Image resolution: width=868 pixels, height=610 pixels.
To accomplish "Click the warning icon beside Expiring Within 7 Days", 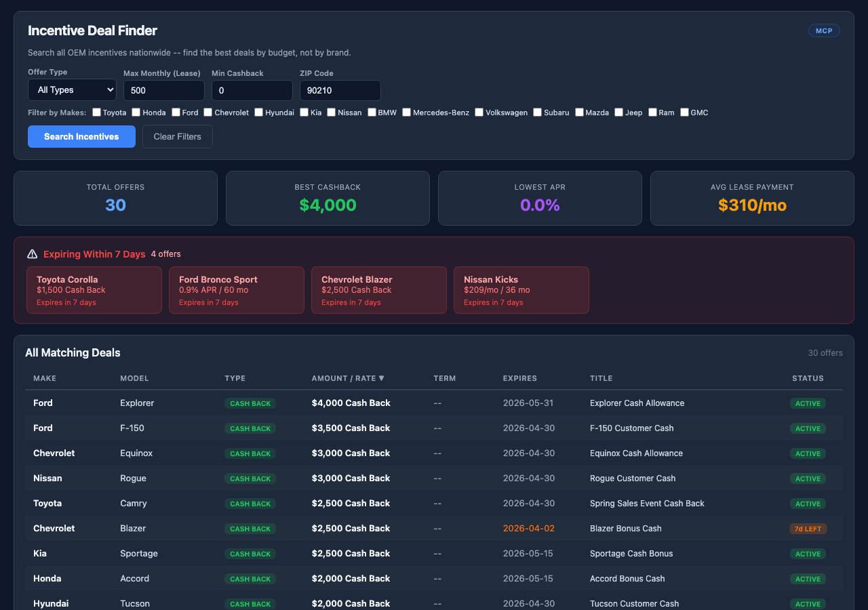I will 32,253.
